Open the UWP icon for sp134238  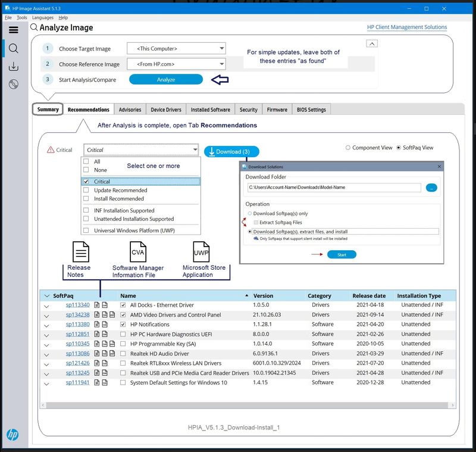(112, 314)
